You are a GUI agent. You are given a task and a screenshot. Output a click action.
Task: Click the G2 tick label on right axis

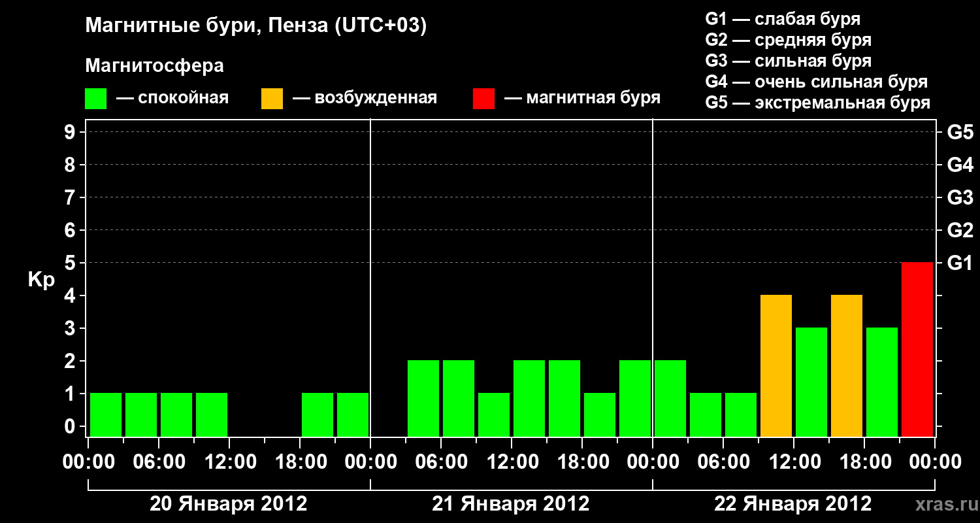[x=960, y=230]
